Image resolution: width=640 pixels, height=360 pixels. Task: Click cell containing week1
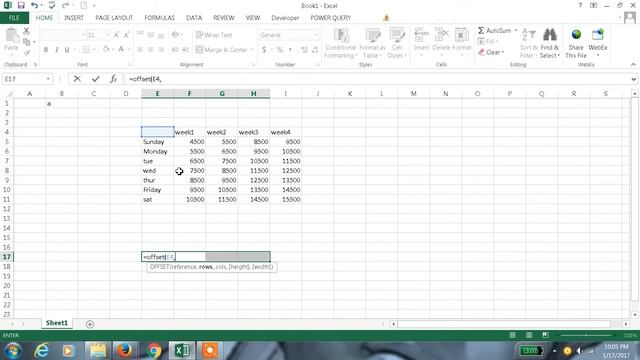point(189,132)
